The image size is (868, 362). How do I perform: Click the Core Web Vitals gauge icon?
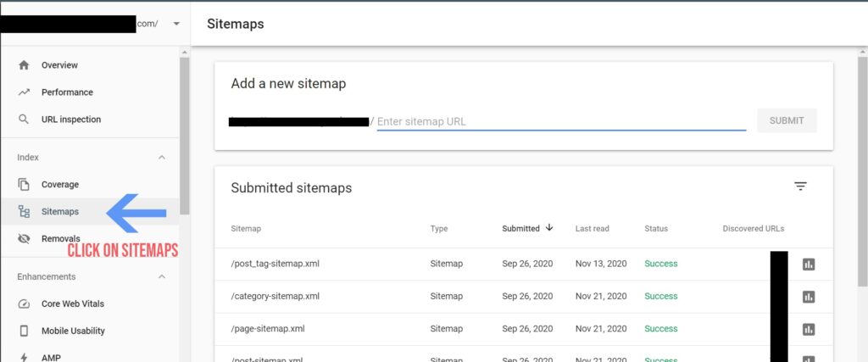click(24, 304)
